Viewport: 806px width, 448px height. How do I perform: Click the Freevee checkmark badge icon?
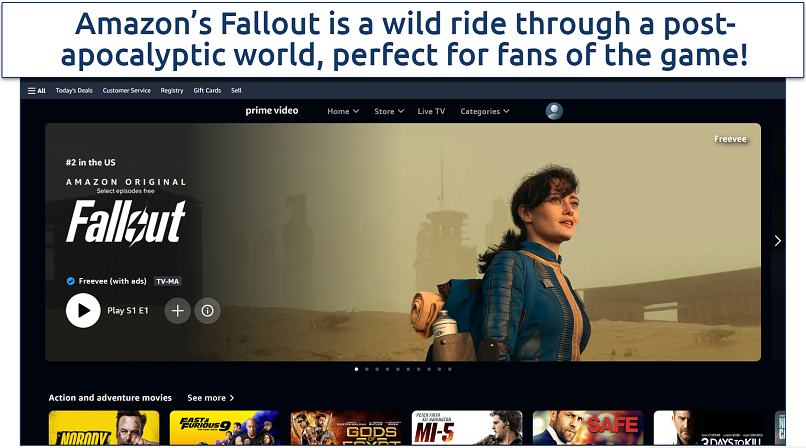point(71,281)
